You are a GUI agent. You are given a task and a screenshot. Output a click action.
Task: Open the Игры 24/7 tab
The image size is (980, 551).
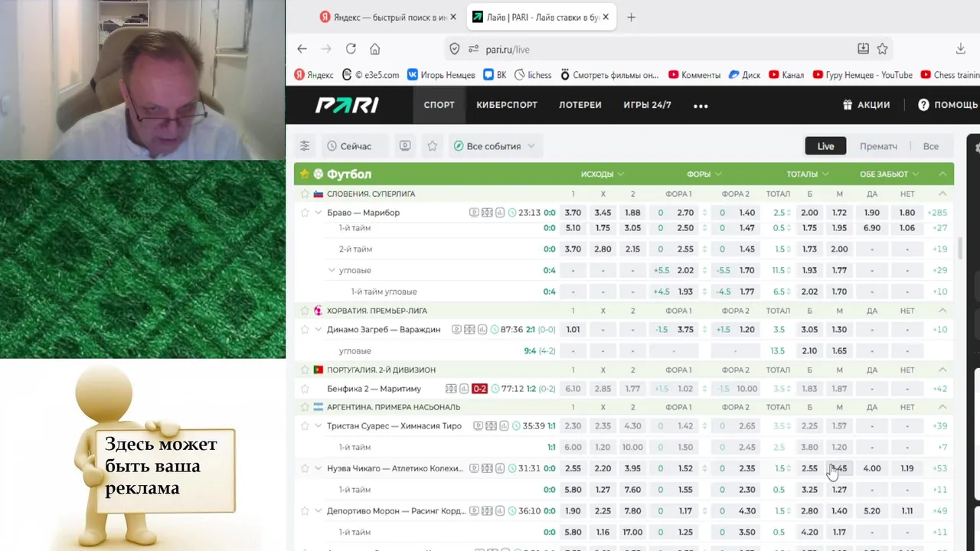point(647,105)
